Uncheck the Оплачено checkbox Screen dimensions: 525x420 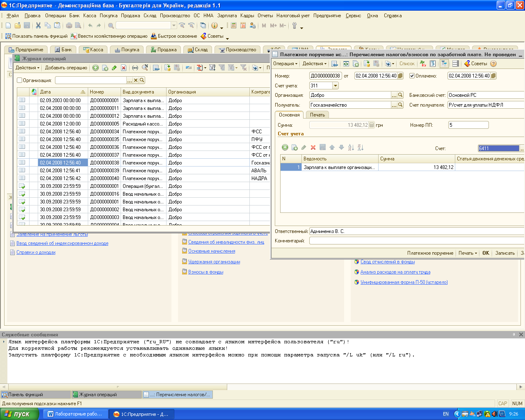tap(412, 76)
